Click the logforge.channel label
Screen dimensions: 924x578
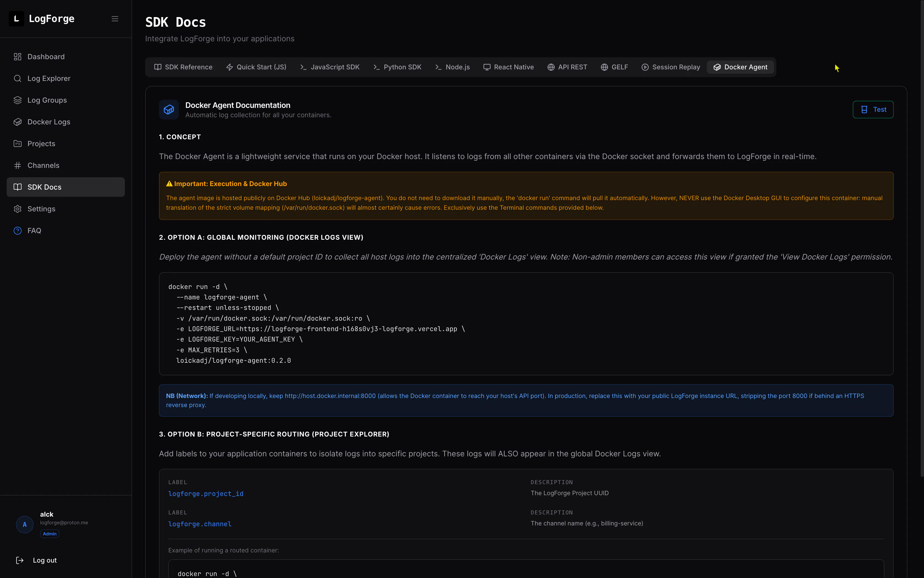[x=200, y=524]
